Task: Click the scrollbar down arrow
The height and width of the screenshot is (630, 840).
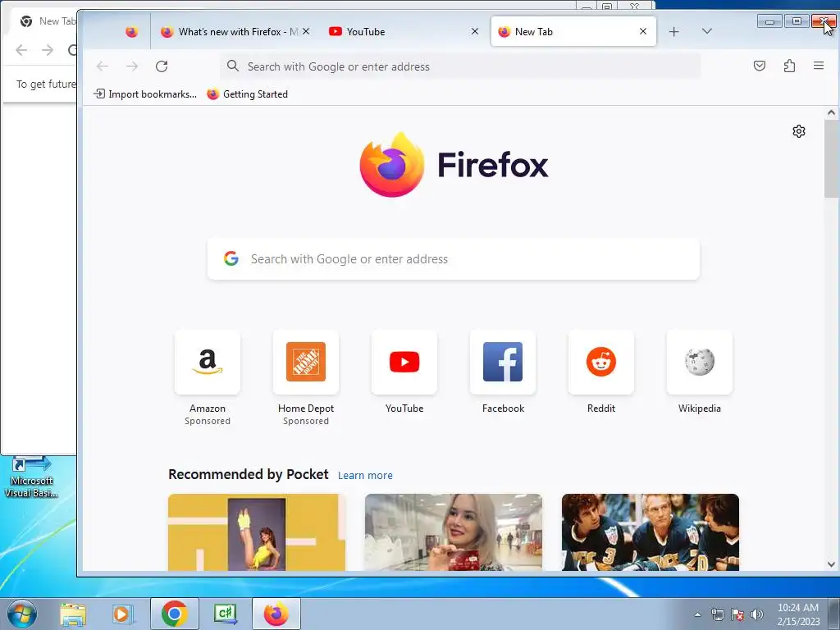Action: coord(831,564)
